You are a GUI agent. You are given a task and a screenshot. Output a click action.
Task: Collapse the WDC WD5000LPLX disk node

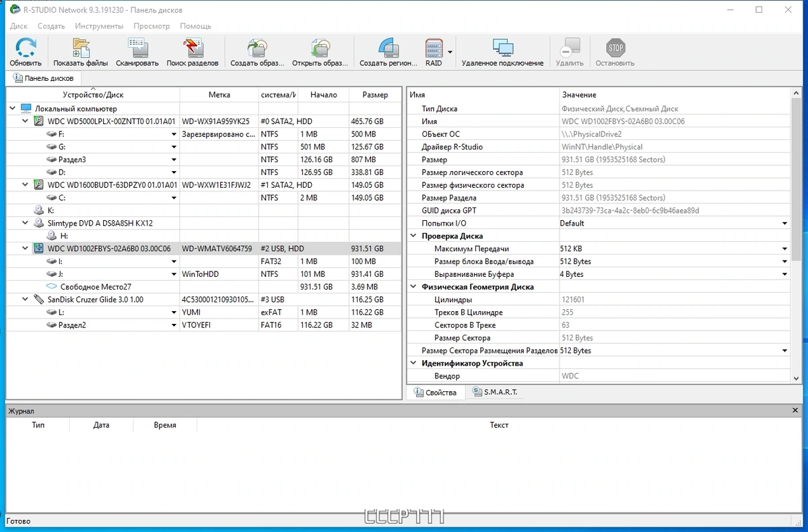[x=26, y=121]
